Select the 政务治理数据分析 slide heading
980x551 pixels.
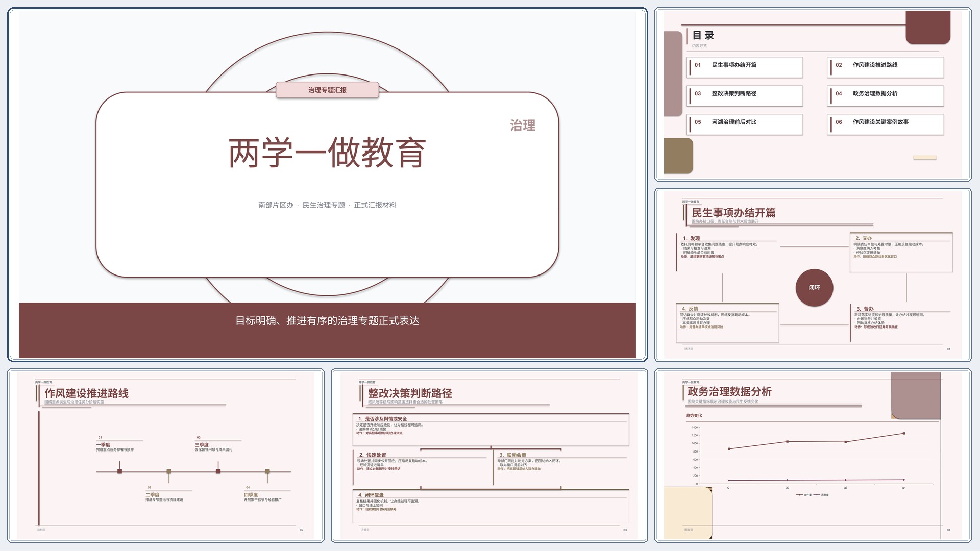729,391
